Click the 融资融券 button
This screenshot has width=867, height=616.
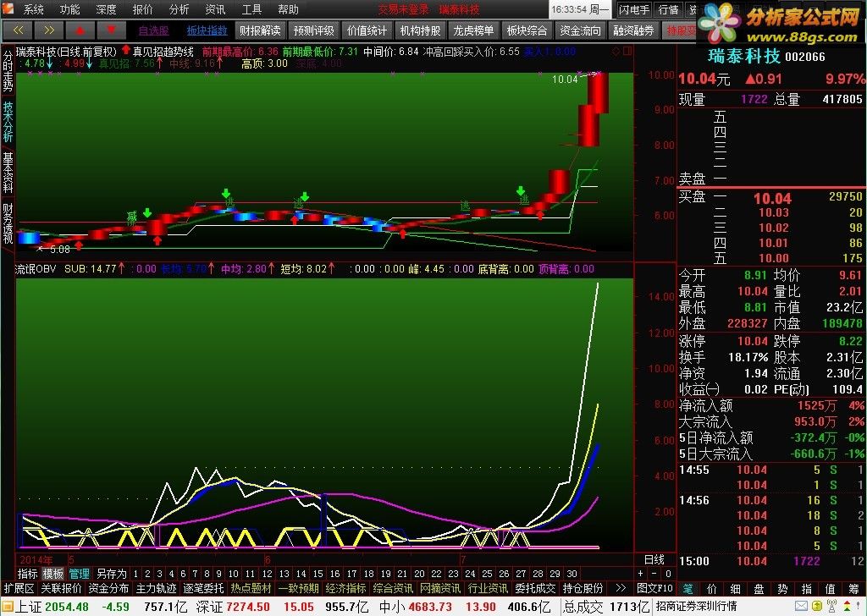tap(633, 30)
